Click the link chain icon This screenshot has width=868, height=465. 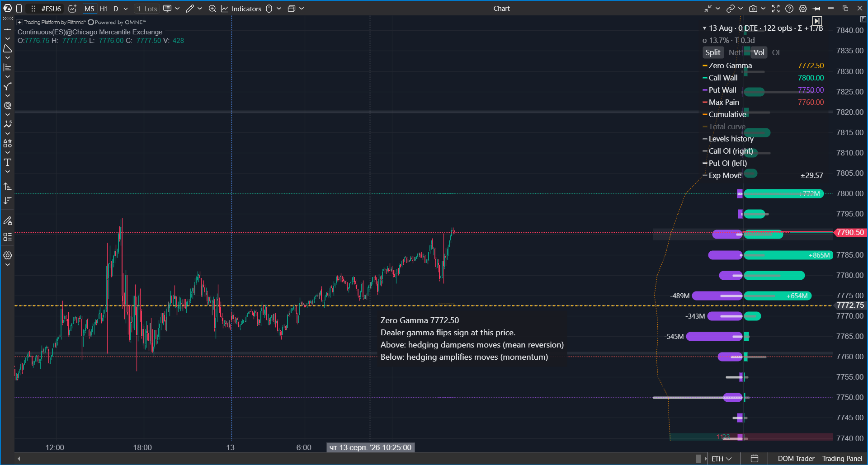(730, 9)
